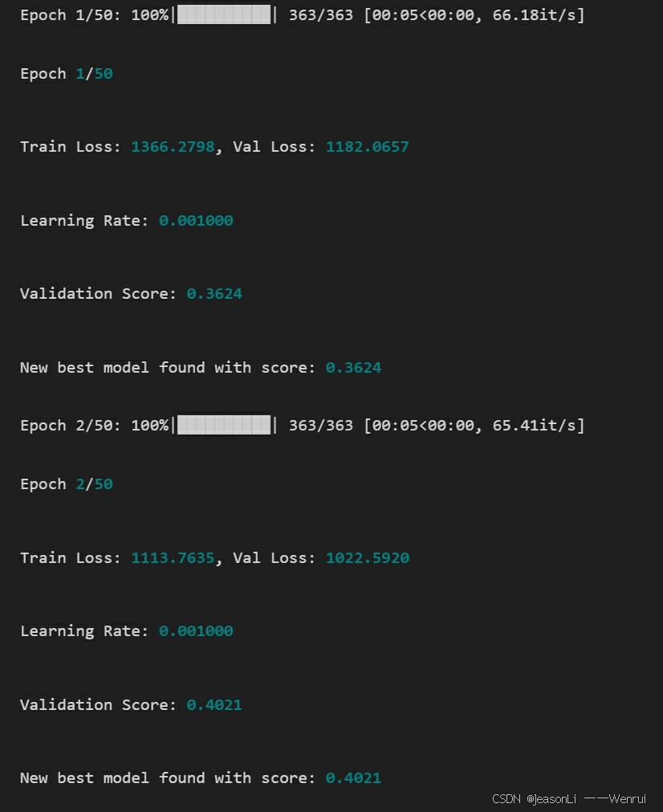Click the Epoch 1/50 progress bar
Image resolution: width=663 pixels, height=812 pixels.
(224, 15)
